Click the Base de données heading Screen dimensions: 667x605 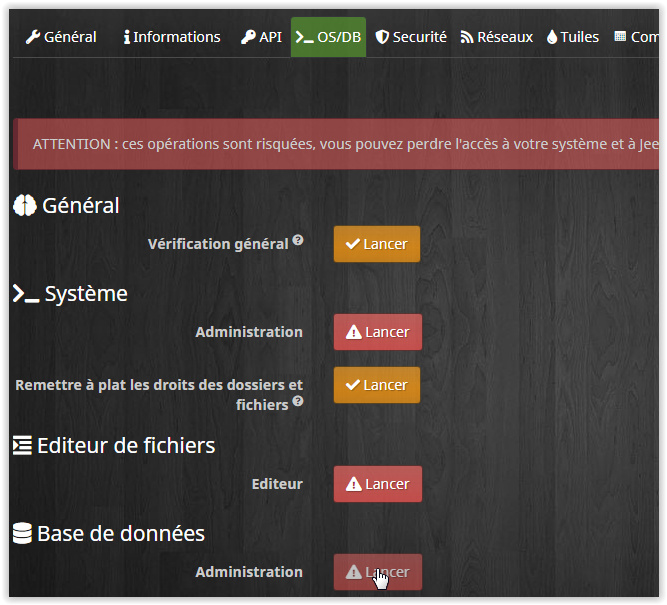109,534
